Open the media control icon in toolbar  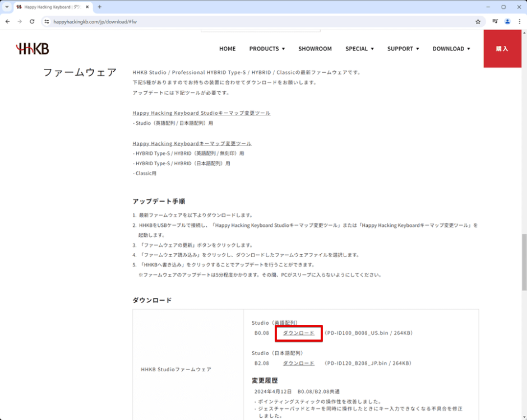click(x=495, y=21)
